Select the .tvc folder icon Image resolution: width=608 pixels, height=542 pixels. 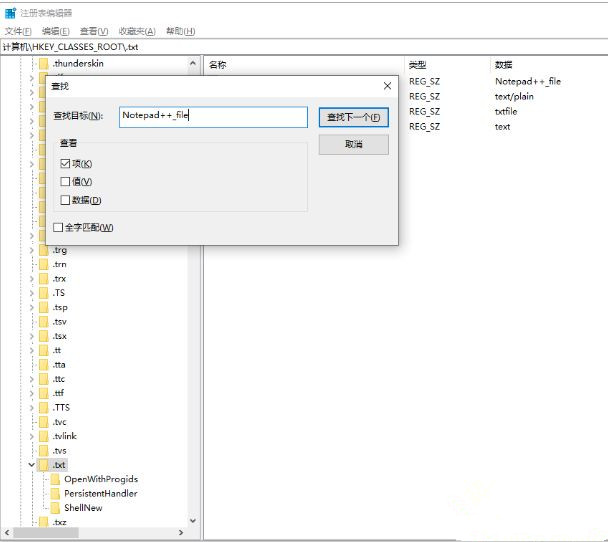pyautogui.click(x=44, y=422)
